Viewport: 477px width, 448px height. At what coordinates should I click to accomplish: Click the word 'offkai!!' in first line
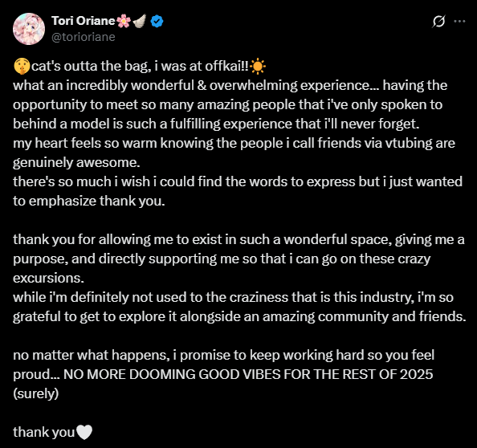[x=226, y=66]
